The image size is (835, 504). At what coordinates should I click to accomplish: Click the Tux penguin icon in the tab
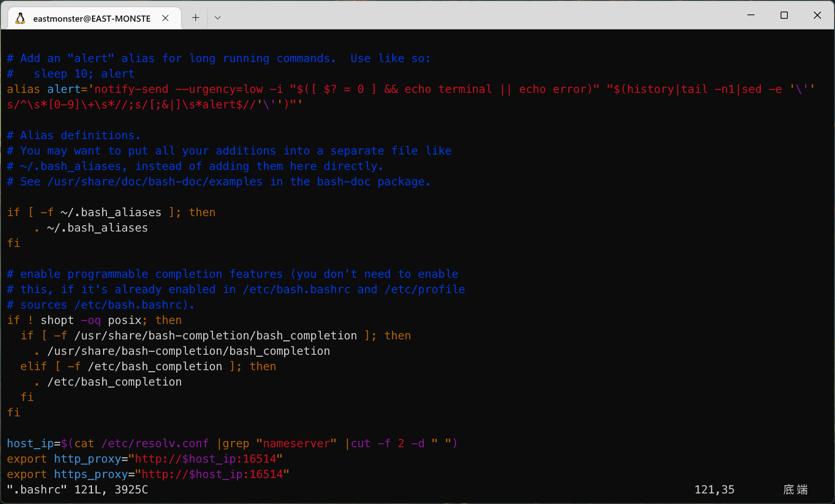click(x=20, y=18)
